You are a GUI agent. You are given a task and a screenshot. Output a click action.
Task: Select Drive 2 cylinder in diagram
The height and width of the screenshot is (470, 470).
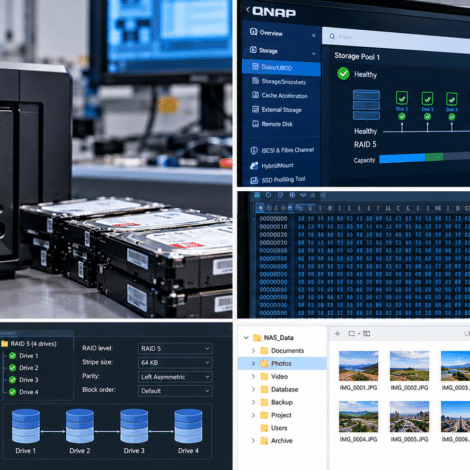click(80, 426)
